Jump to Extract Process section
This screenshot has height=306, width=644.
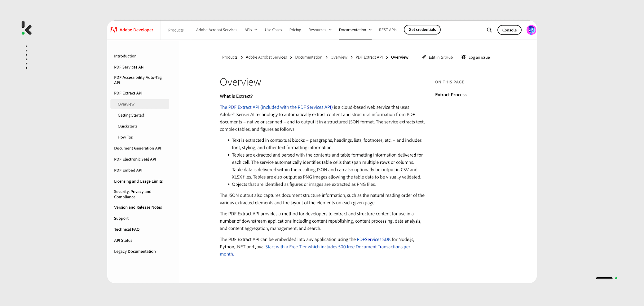(450, 95)
